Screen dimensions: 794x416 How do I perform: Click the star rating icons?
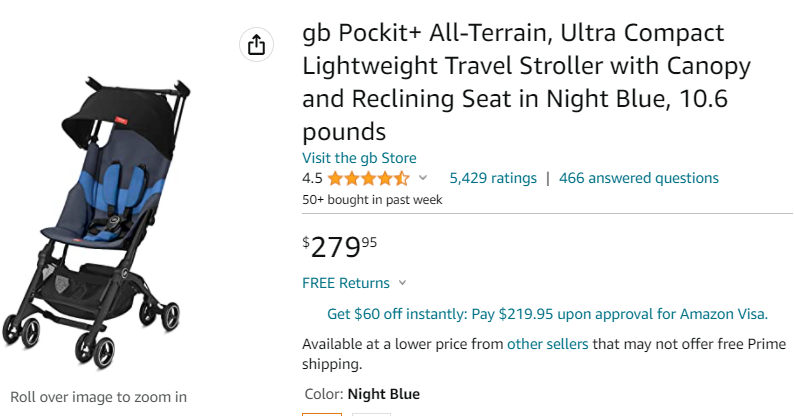click(368, 179)
